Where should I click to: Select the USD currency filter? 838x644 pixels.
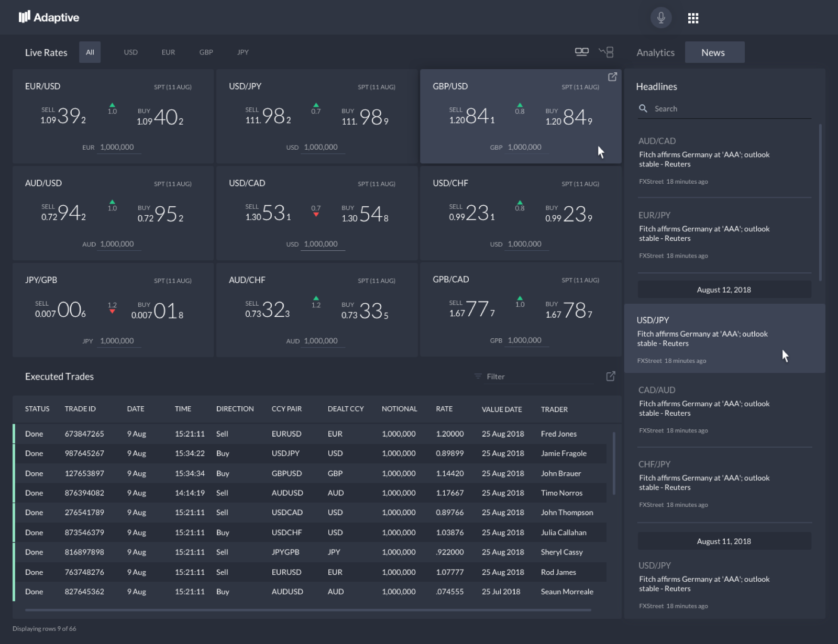(x=130, y=52)
